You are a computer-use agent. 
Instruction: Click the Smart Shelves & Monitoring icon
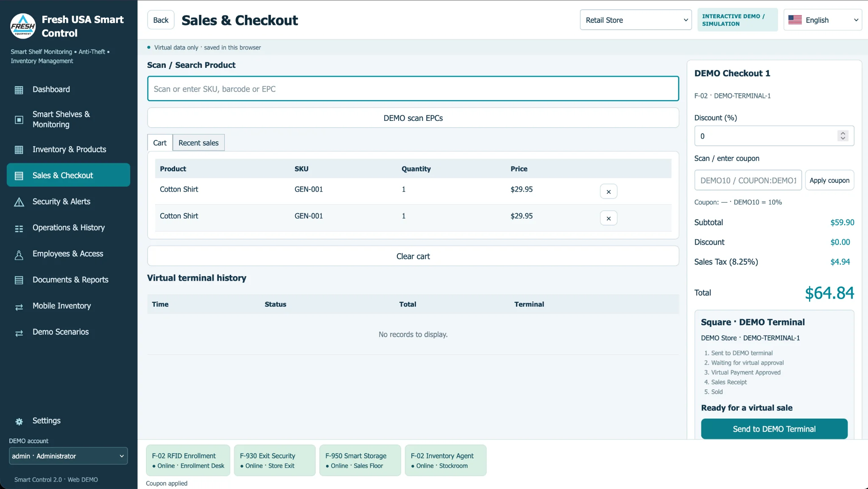19,120
